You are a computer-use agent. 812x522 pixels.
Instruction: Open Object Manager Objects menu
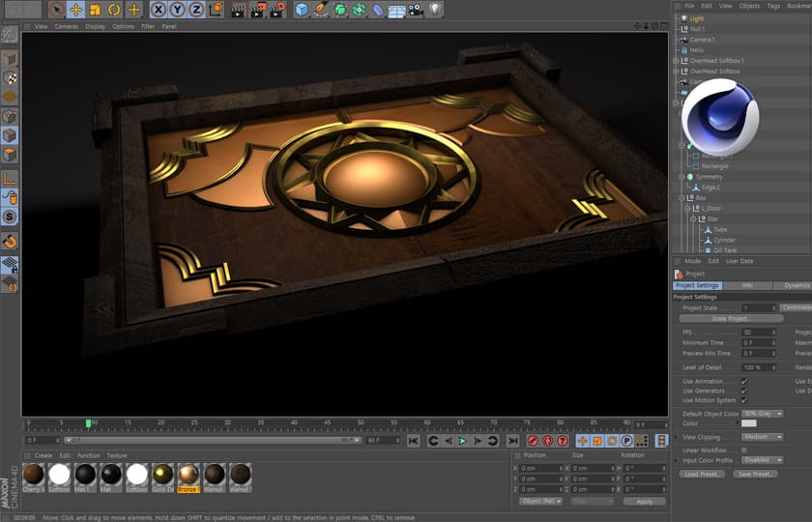point(749,6)
